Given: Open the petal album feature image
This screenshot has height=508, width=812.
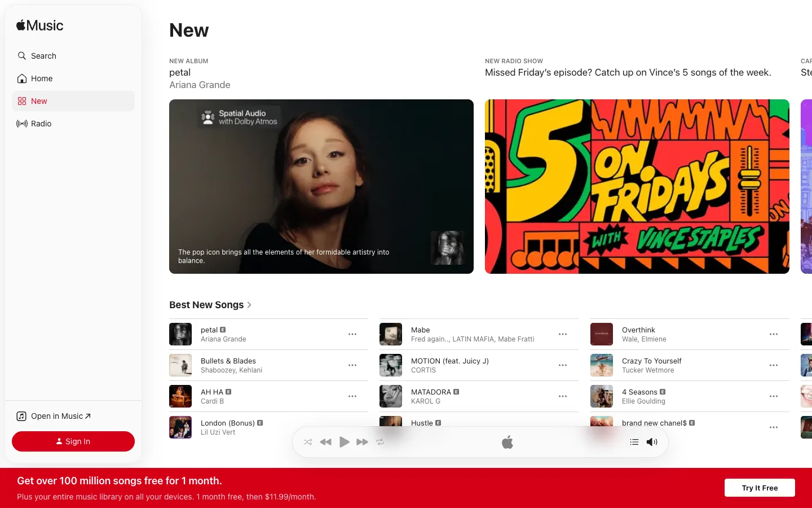Looking at the screenshot, I should pos(321,186).
